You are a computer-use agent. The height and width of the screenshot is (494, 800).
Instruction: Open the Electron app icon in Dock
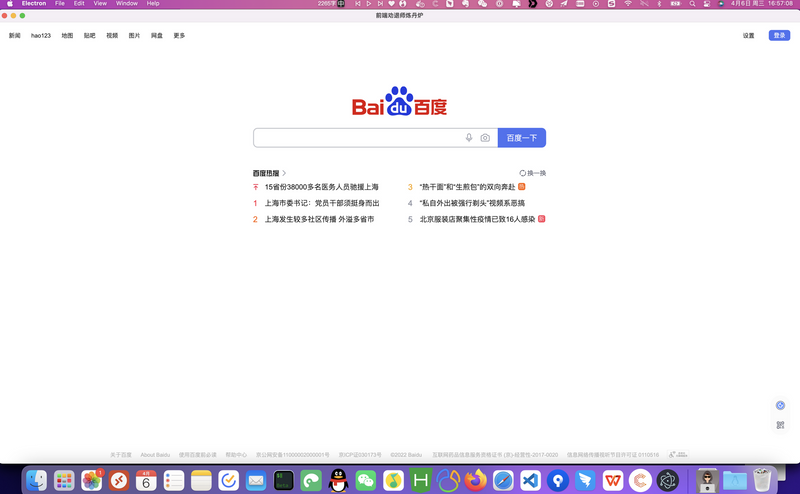pyautogui.click(x=668, y=480)
